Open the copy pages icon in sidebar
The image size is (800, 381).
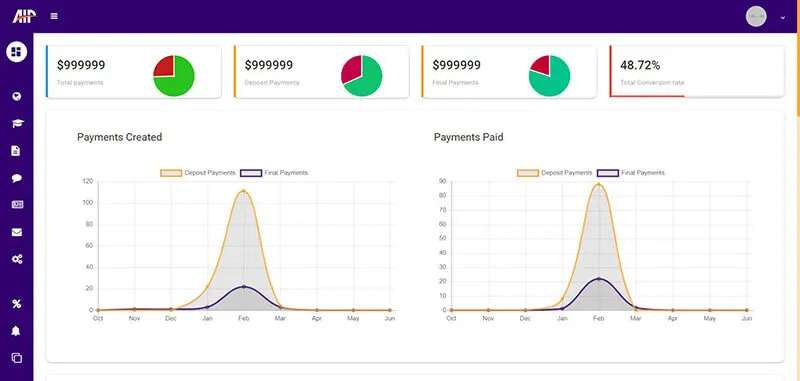[17, 358]
